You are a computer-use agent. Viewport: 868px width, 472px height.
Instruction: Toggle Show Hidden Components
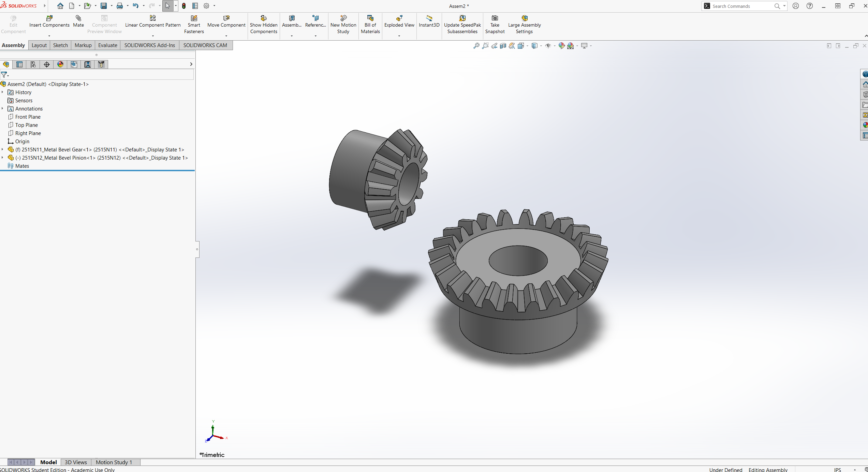click(x=263, y=24)
